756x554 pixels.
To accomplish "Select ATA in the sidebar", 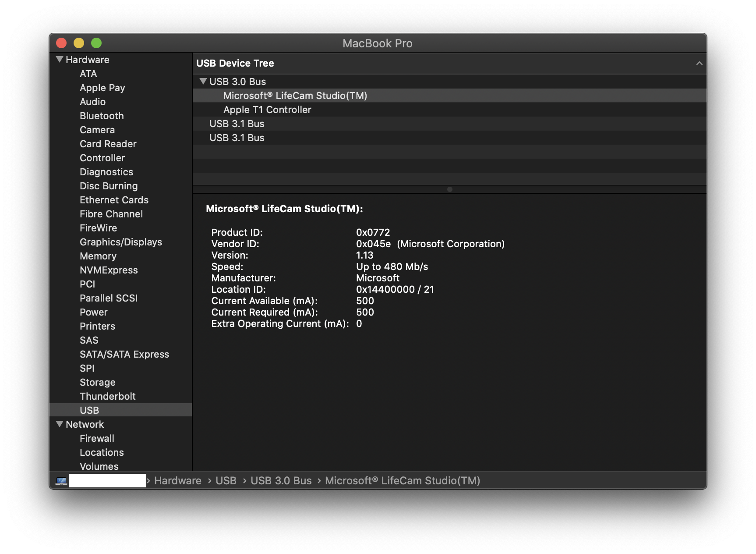I will coord(88,74).
